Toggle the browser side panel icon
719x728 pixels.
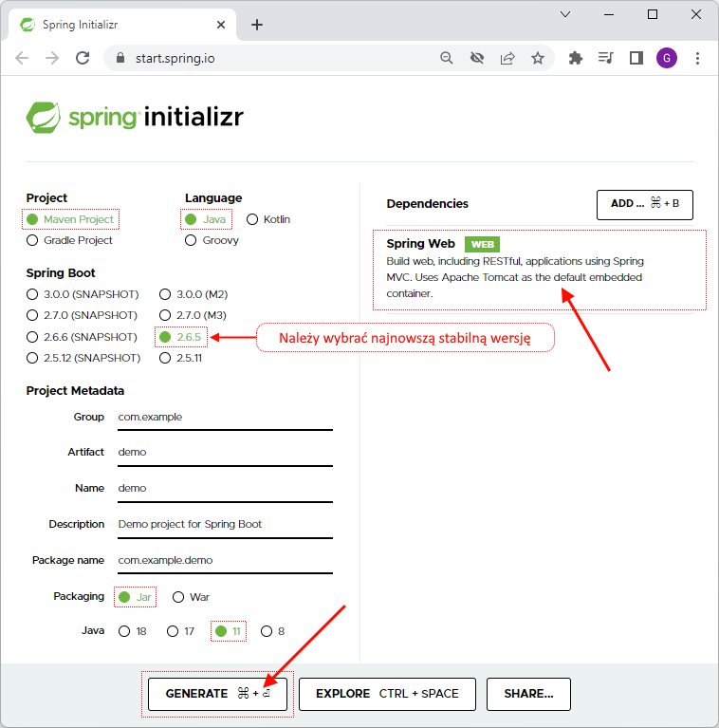point(636,58)
